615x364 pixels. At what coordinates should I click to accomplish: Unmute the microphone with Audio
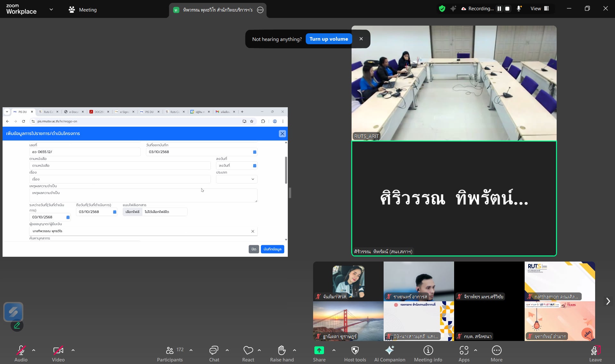[21, 354]
